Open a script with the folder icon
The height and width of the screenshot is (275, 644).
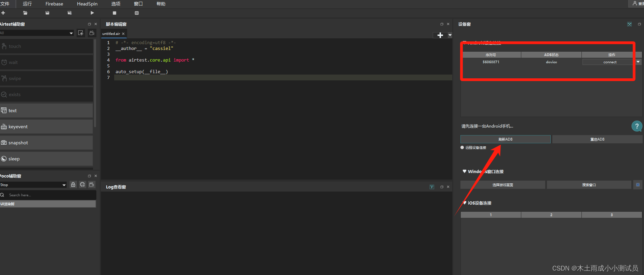point(25,13)
